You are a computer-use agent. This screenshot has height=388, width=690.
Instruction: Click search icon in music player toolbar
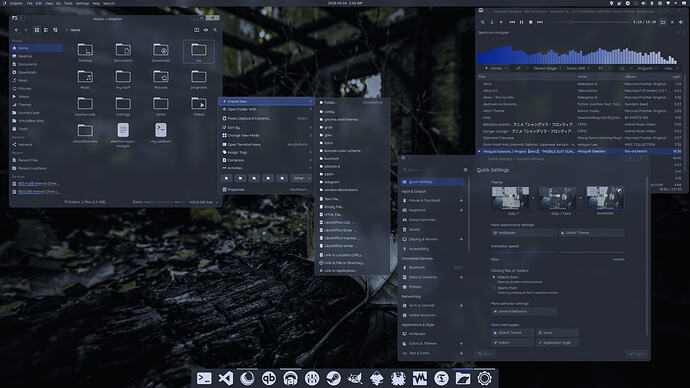tap(483, 22)
